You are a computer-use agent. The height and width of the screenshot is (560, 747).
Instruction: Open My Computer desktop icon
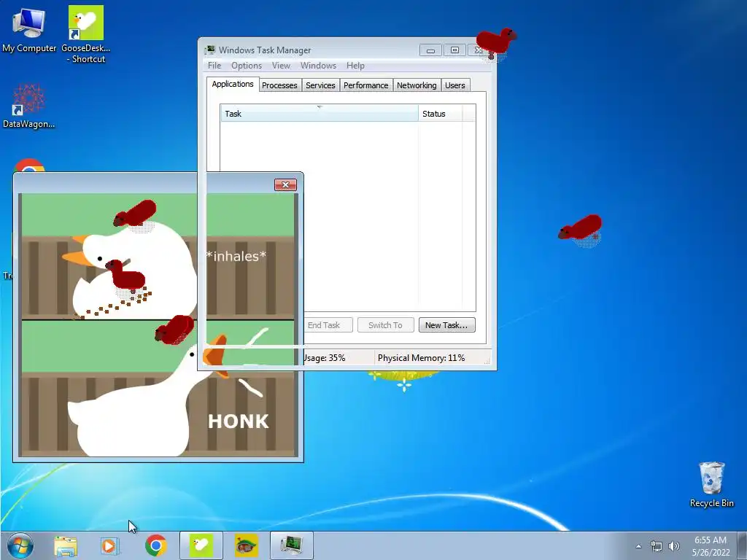(x=28, y=29)
